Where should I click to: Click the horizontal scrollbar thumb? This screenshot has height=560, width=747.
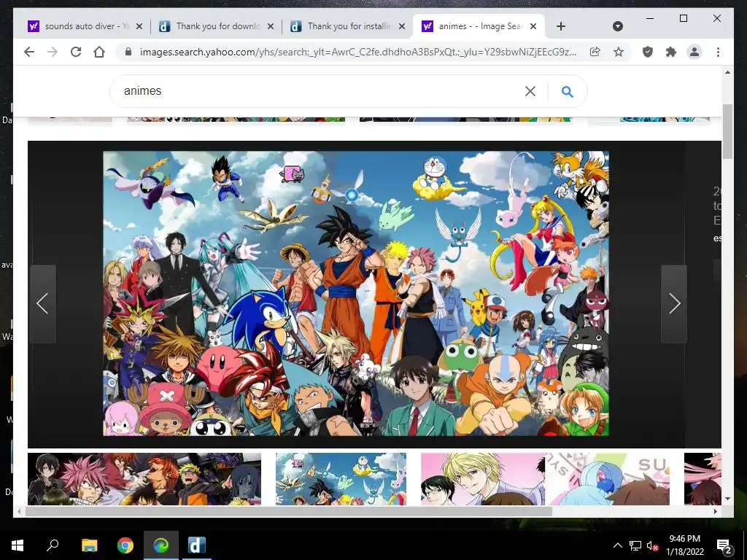click(289, 511)
